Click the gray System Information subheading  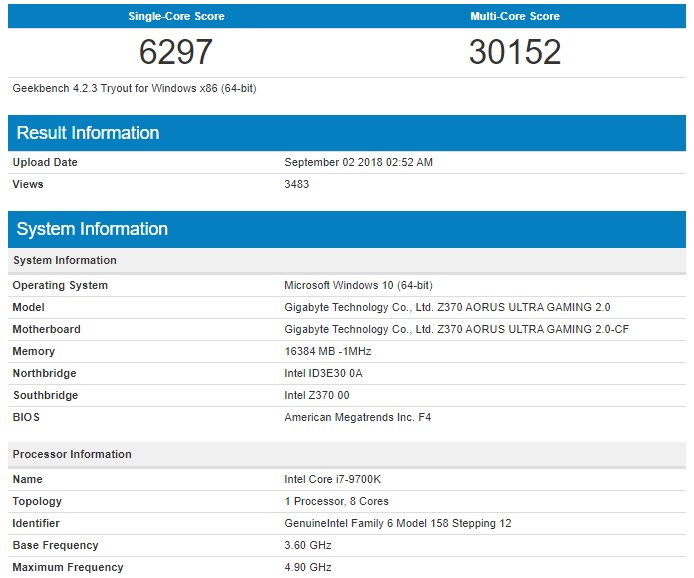(x=65, y=260)
